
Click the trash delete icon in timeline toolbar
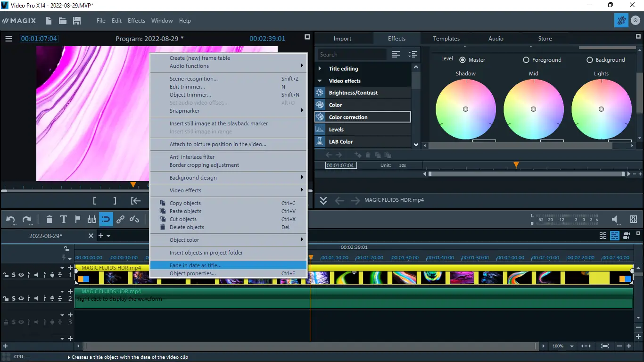pyautogui.click(x=50, y=219)
